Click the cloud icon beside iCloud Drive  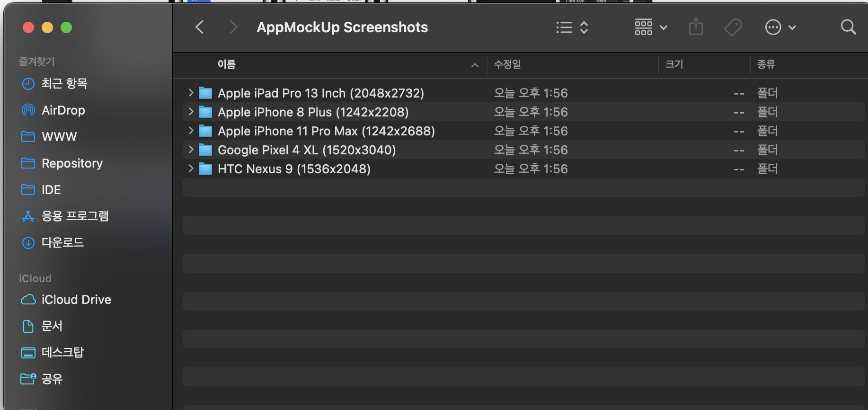[x=28, y=300]
